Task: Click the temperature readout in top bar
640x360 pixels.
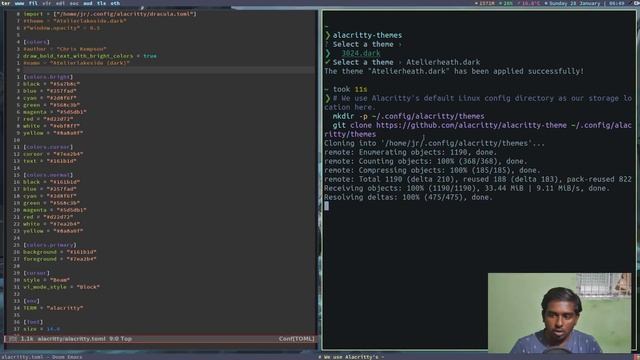Action: (x=529, y=3)
